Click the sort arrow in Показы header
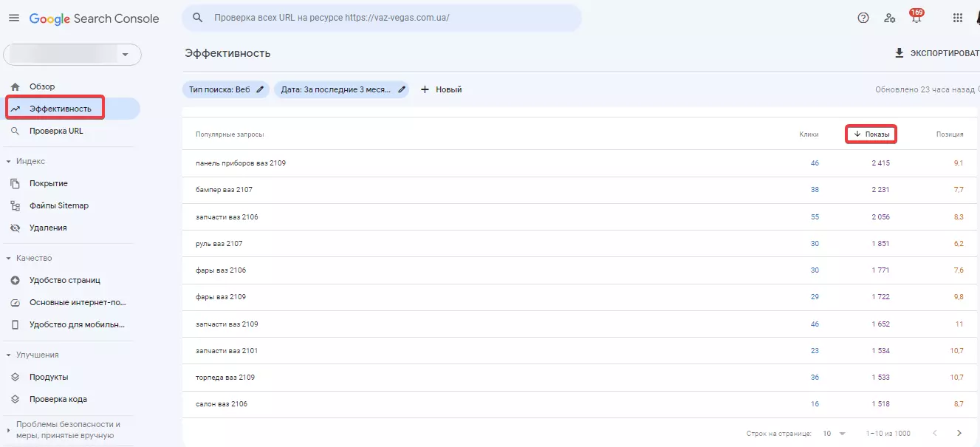 click(857, 134)
